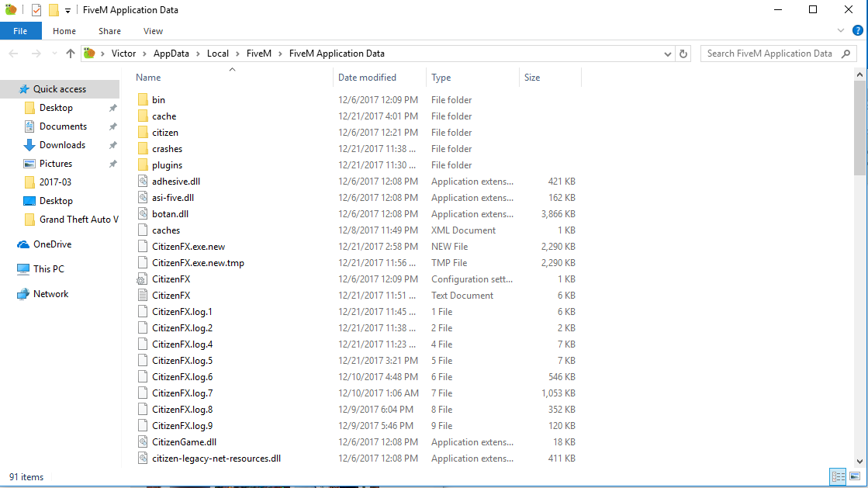
Task: Click the scroll down arrow of file list
Action: pyautogui.click(x=859, y=462)
